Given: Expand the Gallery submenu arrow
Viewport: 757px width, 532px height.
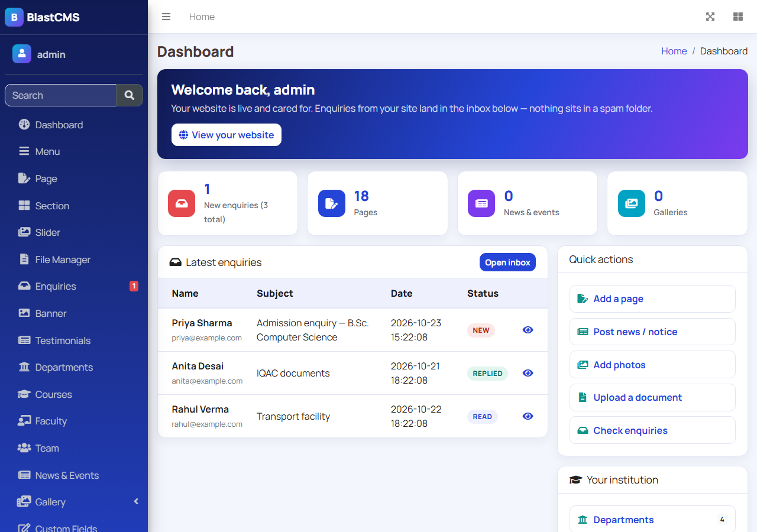Looking at the screenshot, I should [x=136, y=501].
